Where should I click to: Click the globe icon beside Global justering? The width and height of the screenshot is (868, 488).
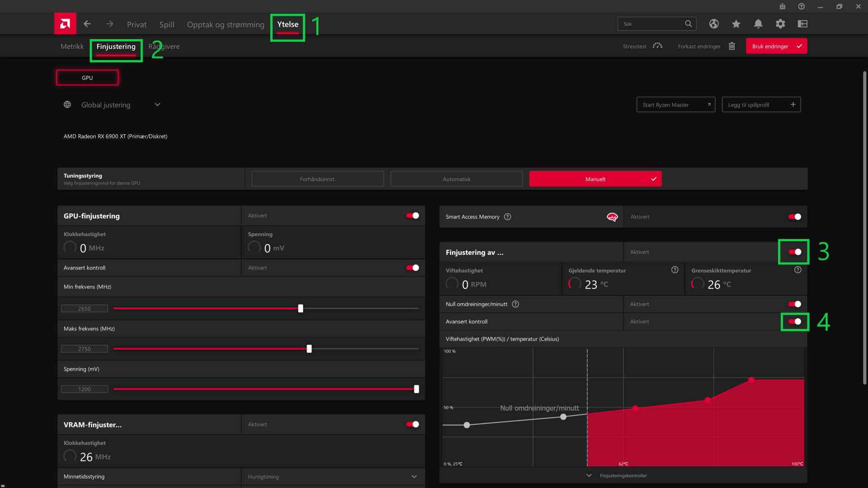pos(67,104)
